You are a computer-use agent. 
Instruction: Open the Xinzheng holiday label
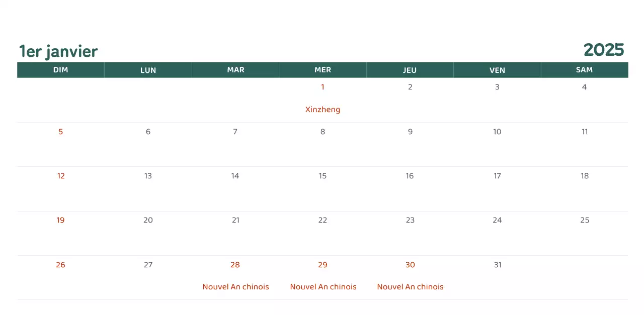pyautogui.click(x=323, y=110)
